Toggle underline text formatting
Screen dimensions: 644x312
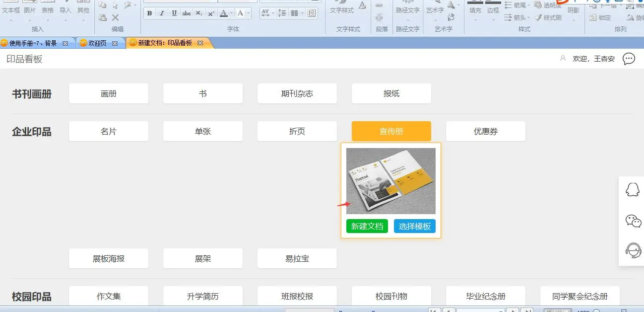tap(174, 13)
